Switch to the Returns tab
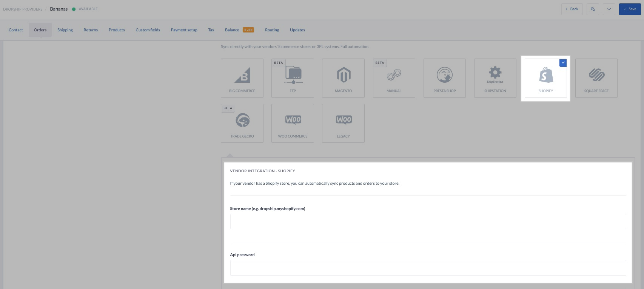 click(91, 30)
